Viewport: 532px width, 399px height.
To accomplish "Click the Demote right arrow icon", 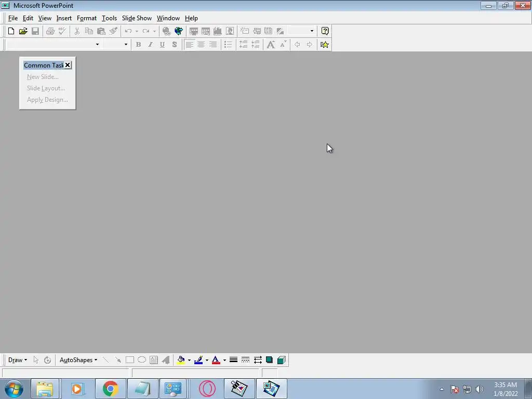I will pos(310,45).
